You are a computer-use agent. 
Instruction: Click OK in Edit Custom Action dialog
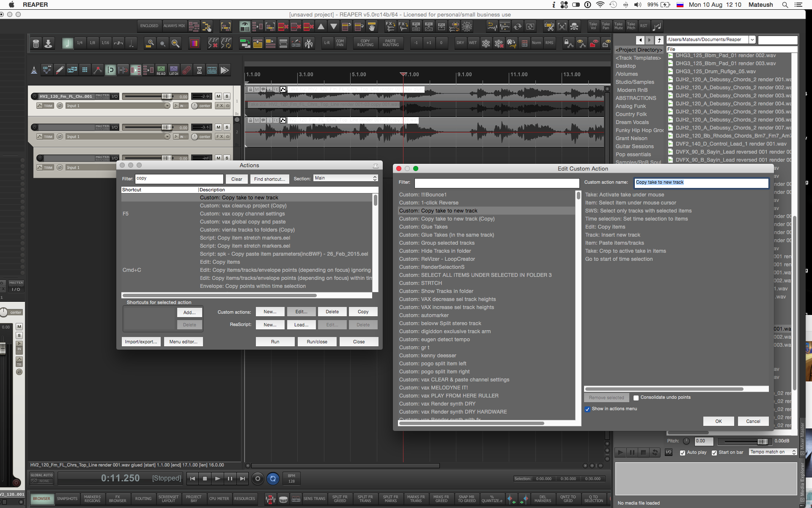[x=719, y=421]
